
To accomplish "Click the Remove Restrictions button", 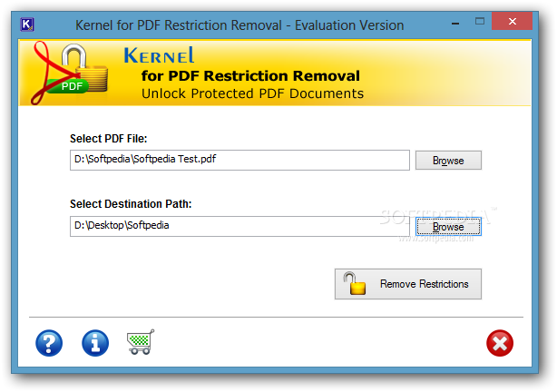I will coord(408,284).
